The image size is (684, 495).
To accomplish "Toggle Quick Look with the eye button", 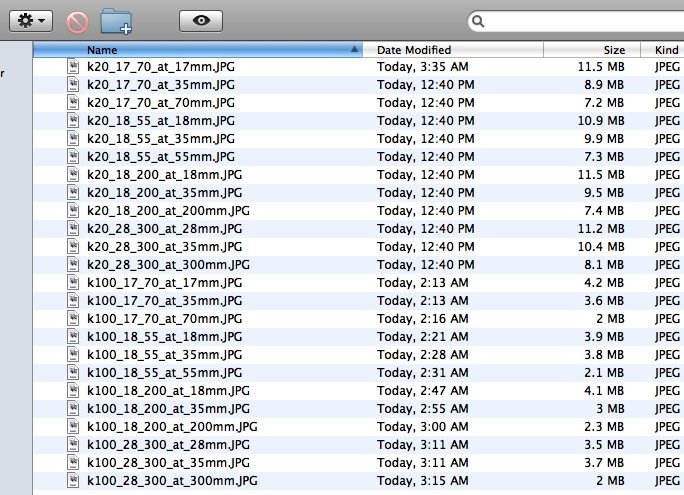I will click(x=201, y=20).
